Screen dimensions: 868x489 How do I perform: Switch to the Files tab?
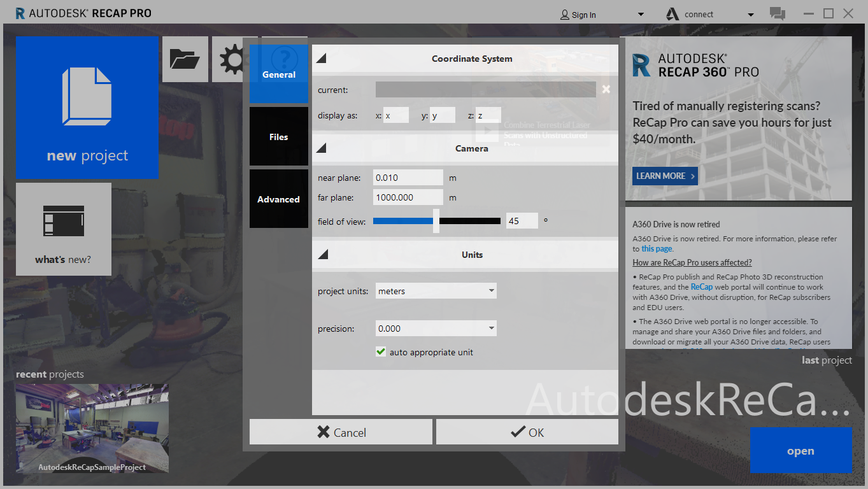[279, 136]
